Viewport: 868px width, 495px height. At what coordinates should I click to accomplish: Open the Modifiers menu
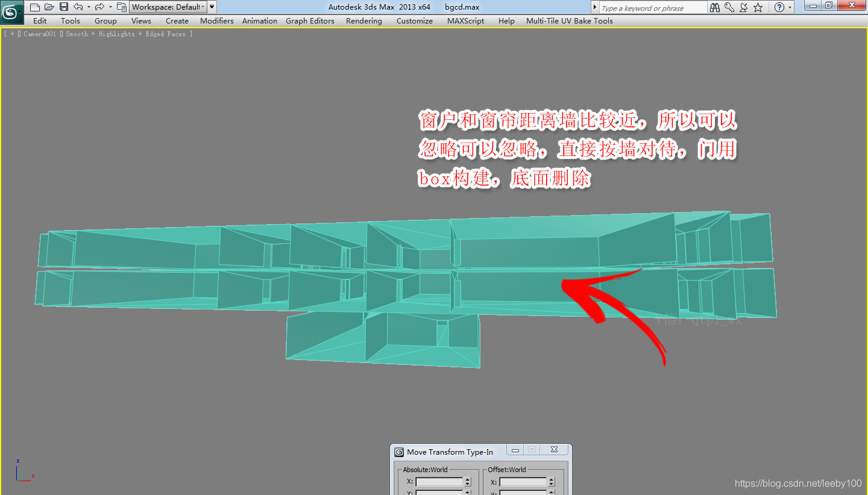point(217,20)
